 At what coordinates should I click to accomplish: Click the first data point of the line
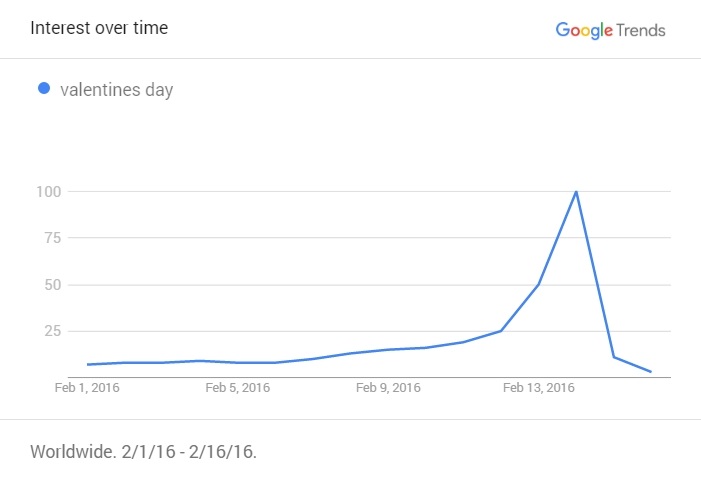tap(88, 364)
